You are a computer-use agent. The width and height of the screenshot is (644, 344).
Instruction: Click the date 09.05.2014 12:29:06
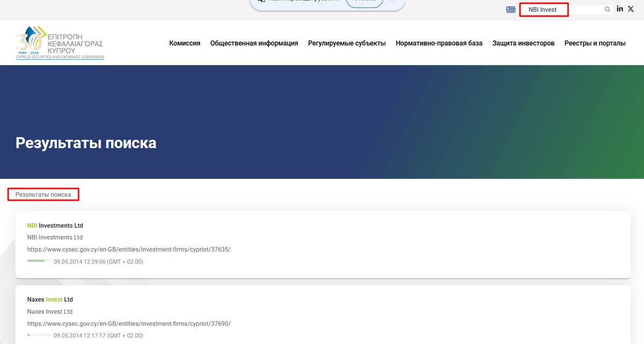(98, 262)
